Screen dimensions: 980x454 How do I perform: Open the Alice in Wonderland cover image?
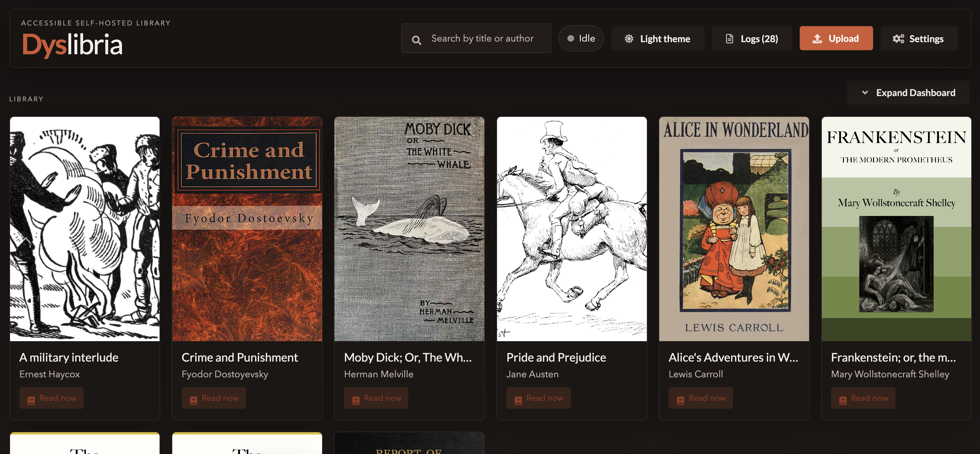[734, 229]
